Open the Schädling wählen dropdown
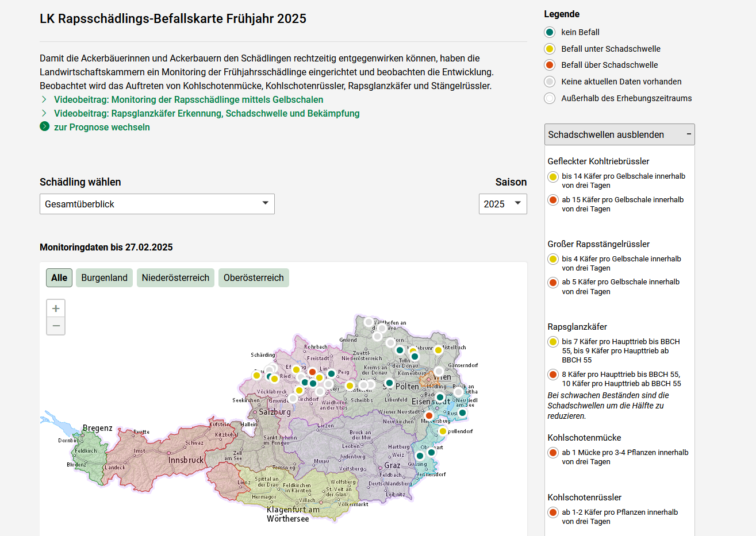 (157, 204)
